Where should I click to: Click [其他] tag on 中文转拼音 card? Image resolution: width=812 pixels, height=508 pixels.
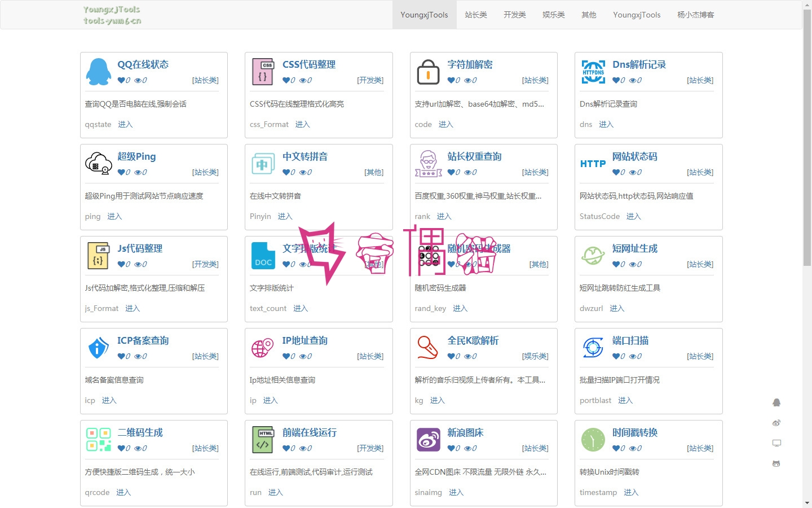[374, 172]
